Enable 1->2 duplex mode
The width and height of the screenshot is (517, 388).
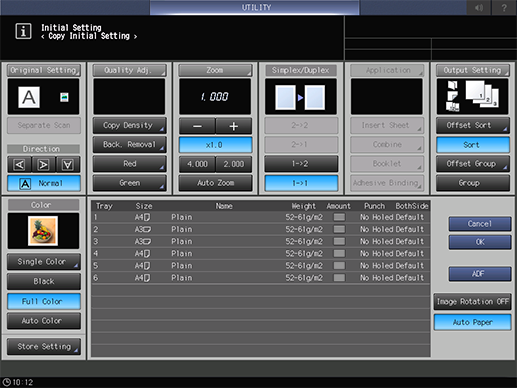click(301, 164)
